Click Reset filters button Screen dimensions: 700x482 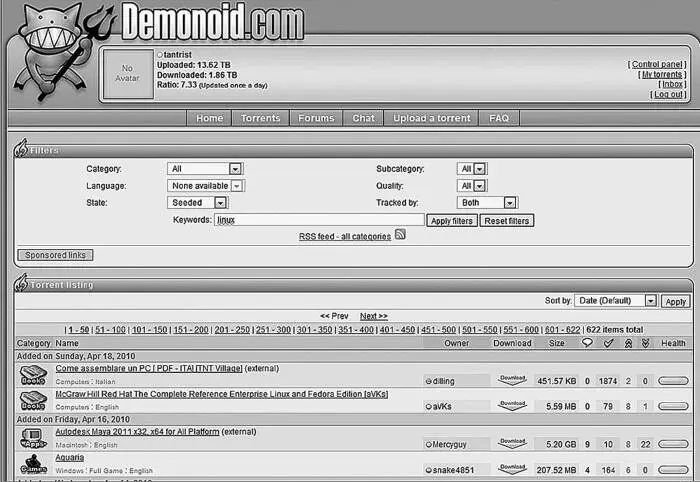(x=507, y=221)
